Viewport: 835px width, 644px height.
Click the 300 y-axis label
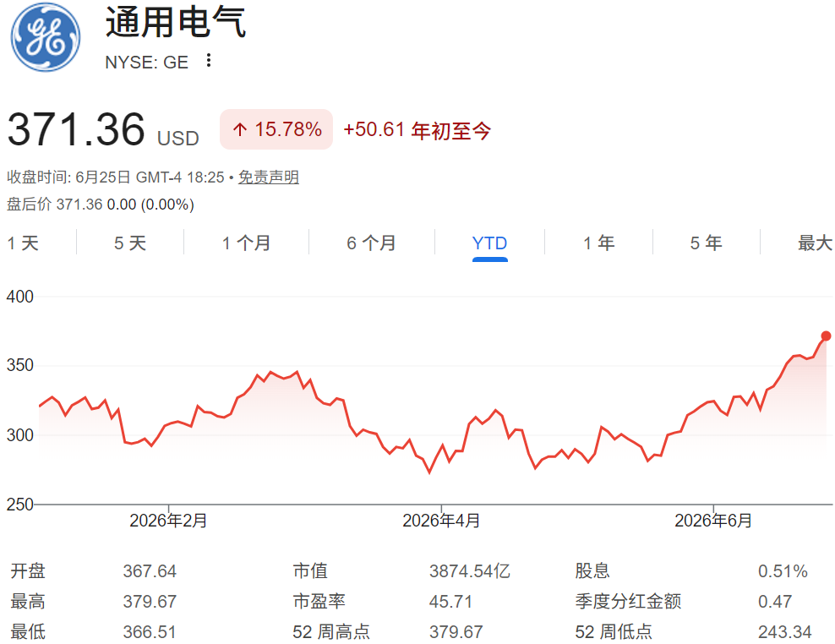click(x=19, y=435)
